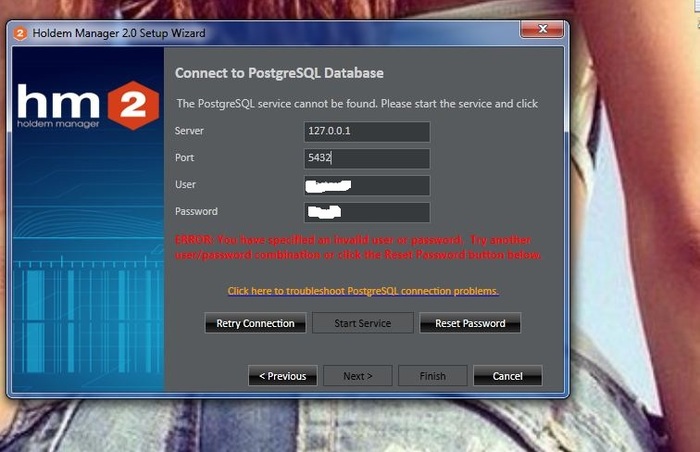This screenshot has width=700, height=452.
Task: Click the Start Service button
Action: (x=362, y=323)
